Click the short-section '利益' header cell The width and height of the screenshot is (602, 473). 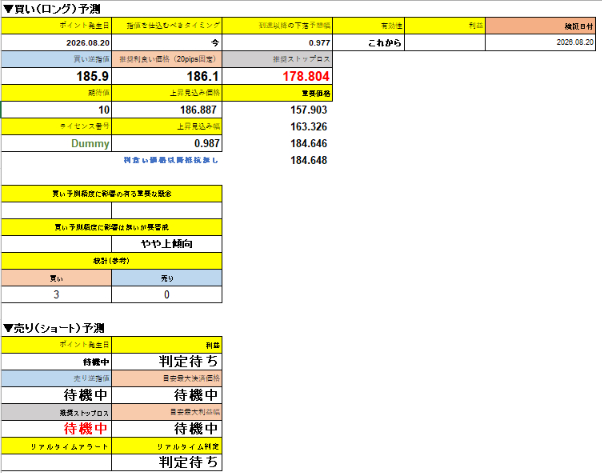[167, 345]
